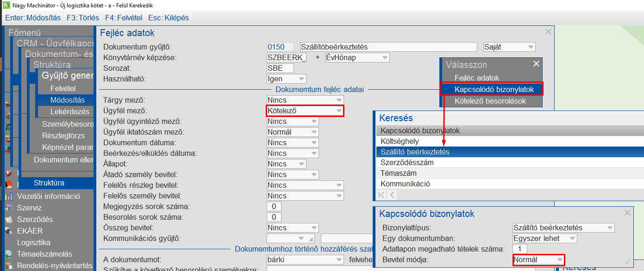This screenshot has height=271, width=644.
Task: Select Kommunikáció row in Keresés list
Action: [510, 184]
